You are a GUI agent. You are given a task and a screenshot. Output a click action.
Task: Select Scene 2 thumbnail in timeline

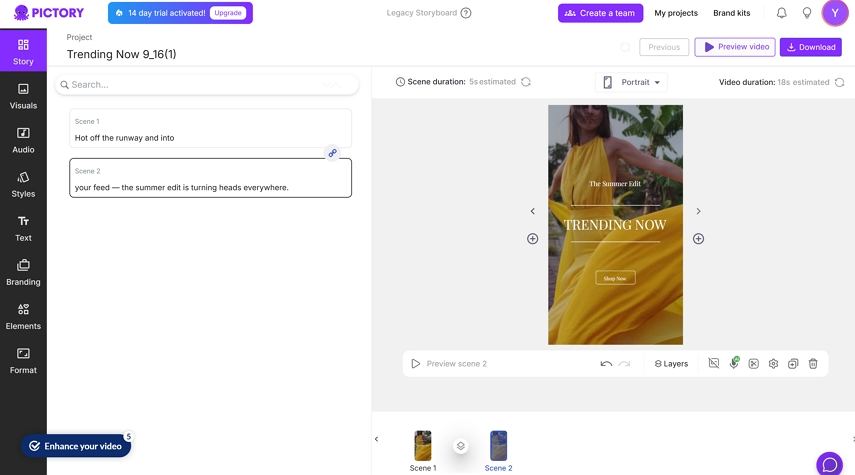498,446
